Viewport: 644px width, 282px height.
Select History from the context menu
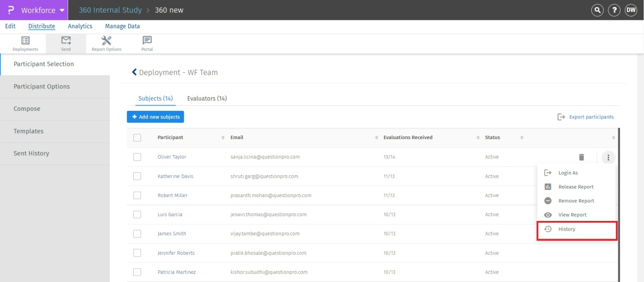point(567,229)
